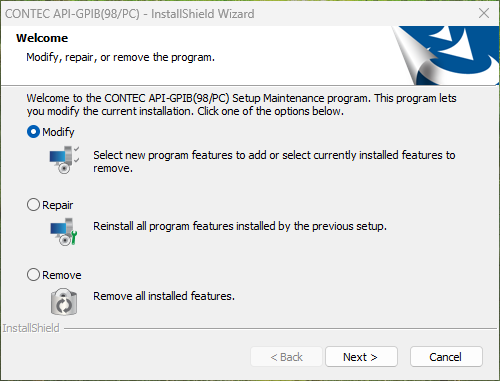Click the Modify computer-with-checkmarks icon
Image resolution: width=500 pixels, height=381 pixels.
pos(64,160)
